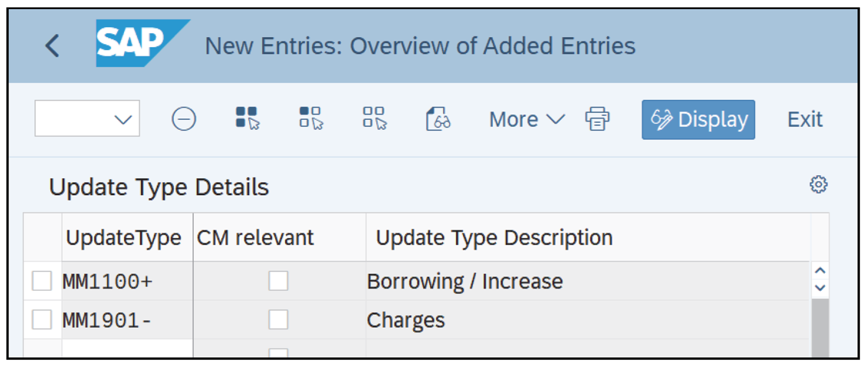Click the minus circle deselect icon
868x365 pixels.
point(184,119)
